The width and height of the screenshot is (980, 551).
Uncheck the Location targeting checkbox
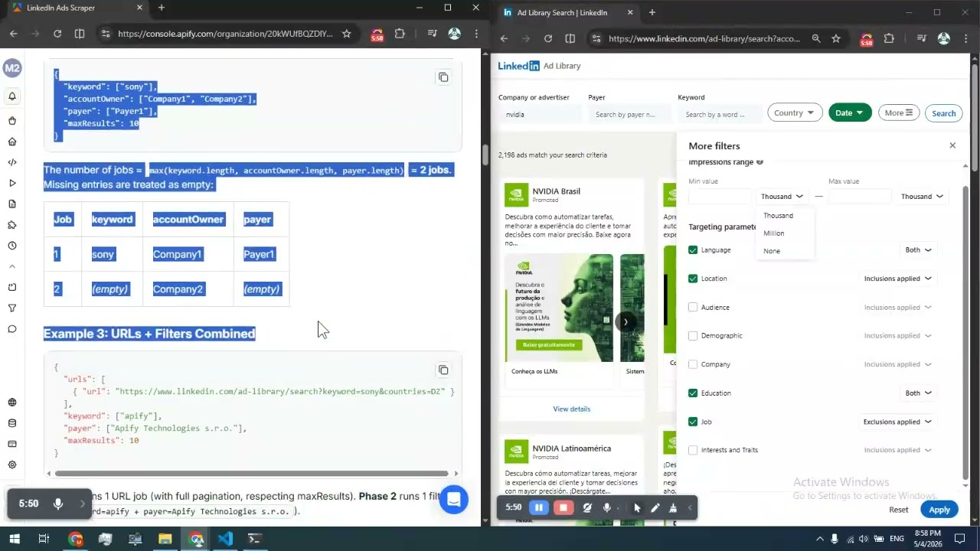click(693, 279)
